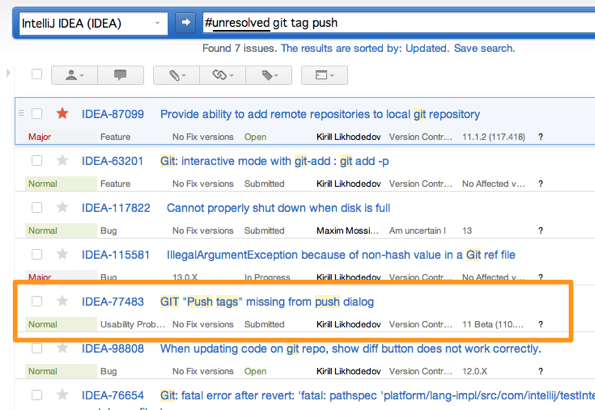
Task: Click 'Kirill Likhodedov' assignee of IDEA-98808
Action: (349, 372)
